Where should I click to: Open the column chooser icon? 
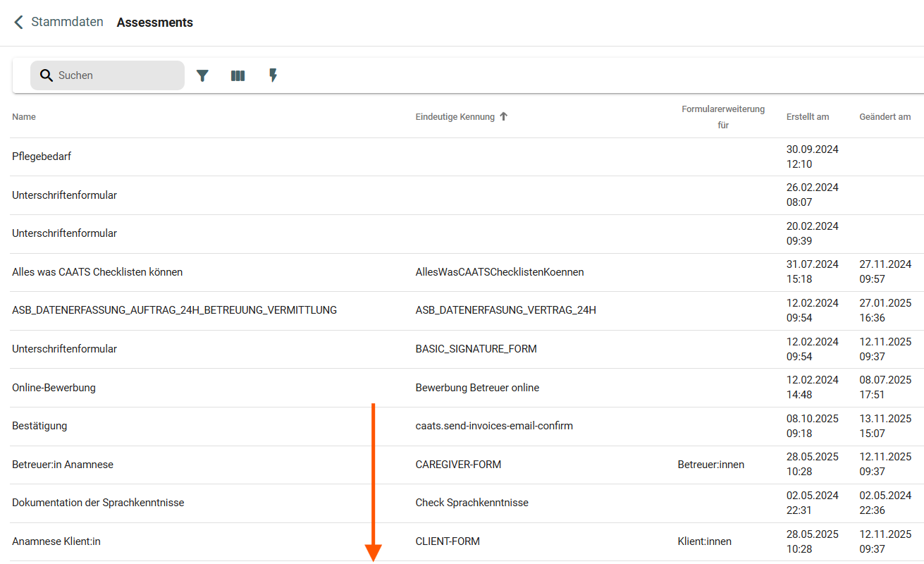(238, 75)
